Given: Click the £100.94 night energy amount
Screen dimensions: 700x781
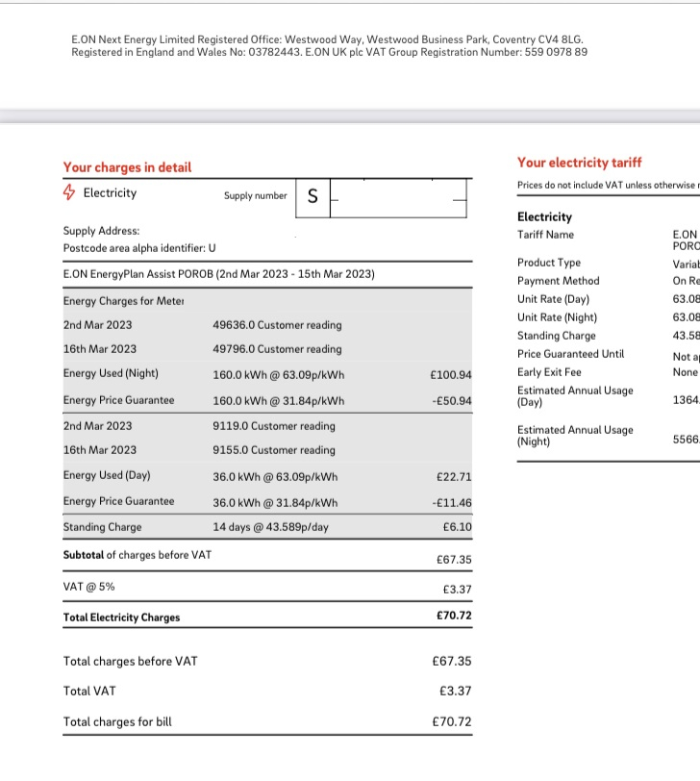Looking at the screenshot, I should tap(451, 375).
